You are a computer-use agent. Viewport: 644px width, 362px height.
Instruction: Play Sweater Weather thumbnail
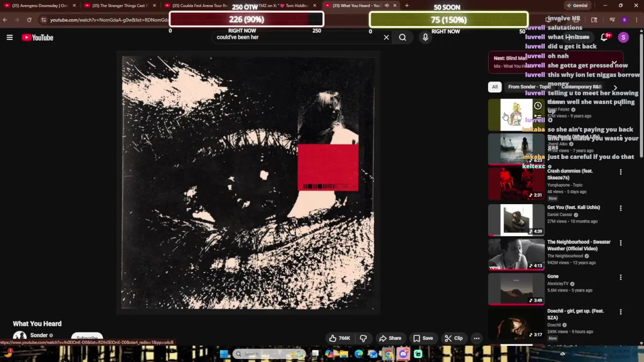coord(516,254)
